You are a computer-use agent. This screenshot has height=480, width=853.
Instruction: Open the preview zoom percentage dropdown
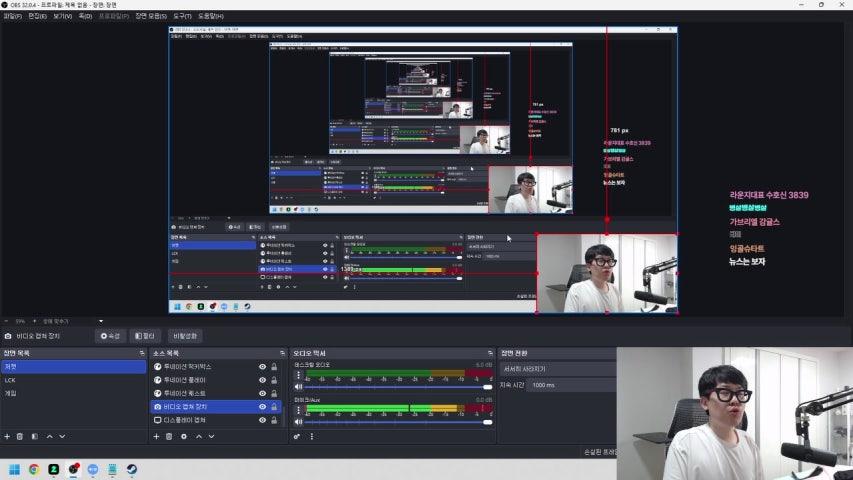(20, 321)
